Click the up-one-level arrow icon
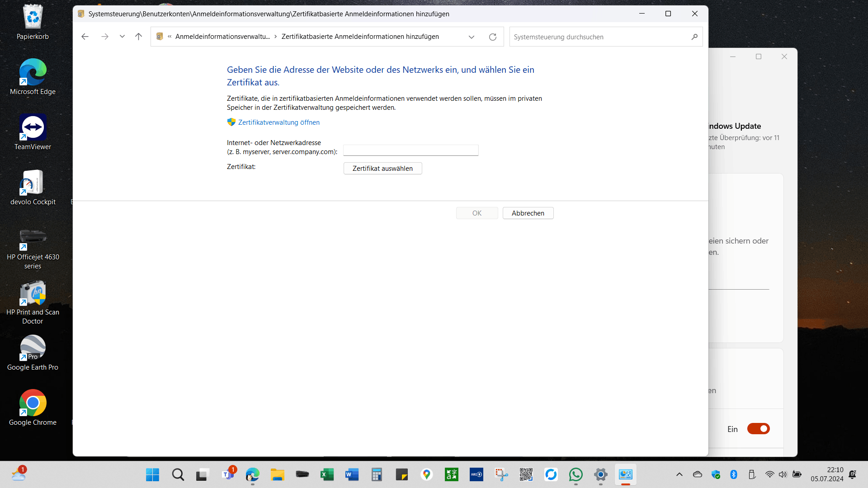868x488 pixels. (x=138, y=37)
